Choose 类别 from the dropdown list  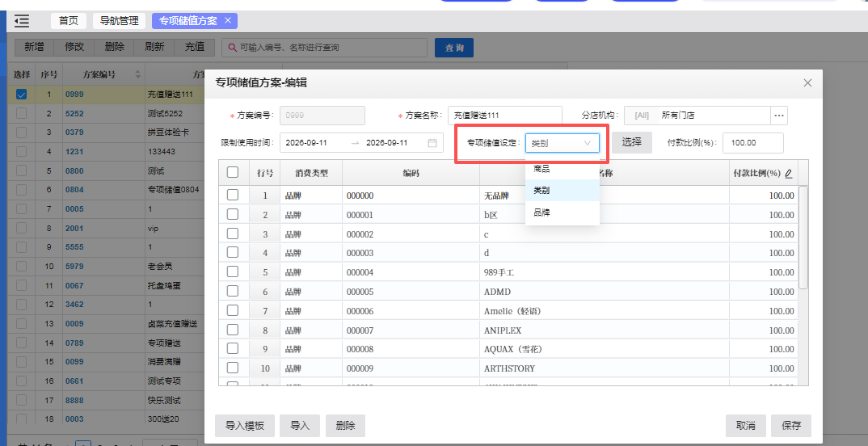point(563,191)
